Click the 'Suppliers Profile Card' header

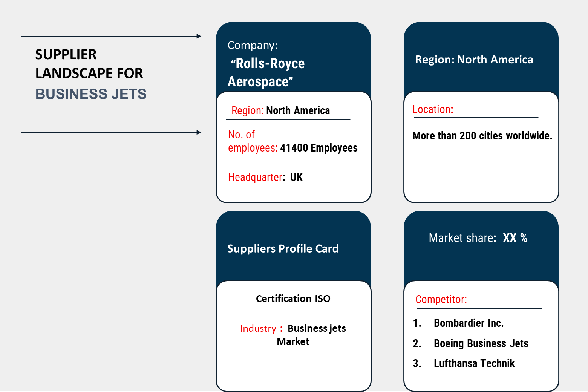tap(283, 249)
